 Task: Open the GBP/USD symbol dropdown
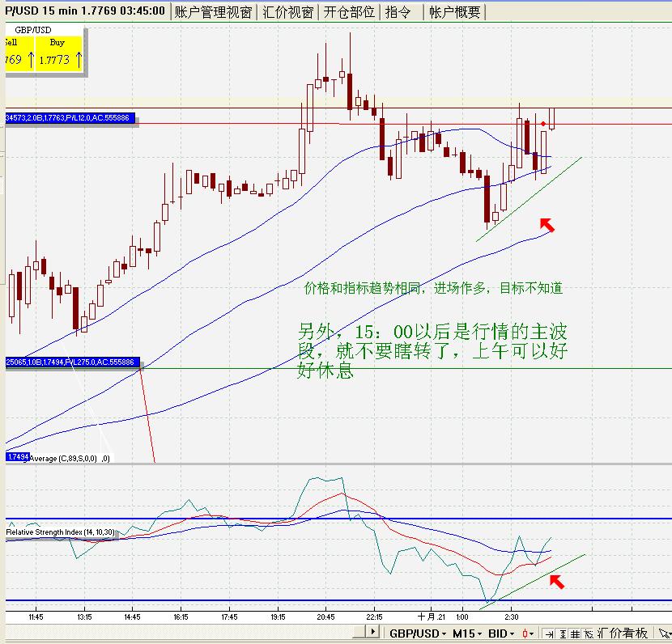[x=417, y=633]
